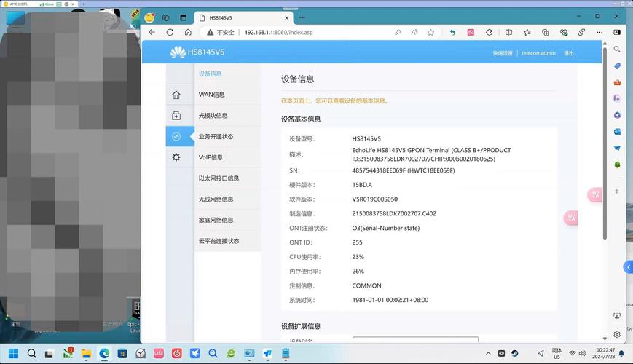Image resolution: width=633 pixels, height=364 pixels.
Task: Click the 退出 logout link
Action: point(569,53)
